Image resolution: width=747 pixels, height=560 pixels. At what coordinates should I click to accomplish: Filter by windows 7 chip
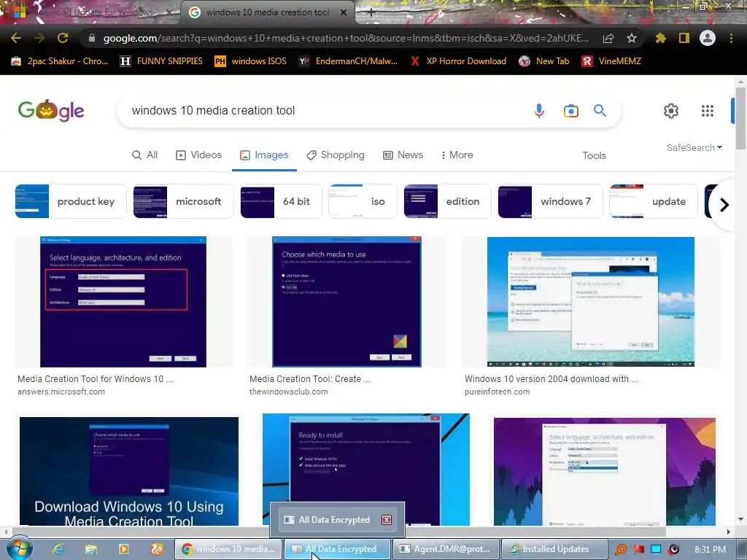pos(550,201)
